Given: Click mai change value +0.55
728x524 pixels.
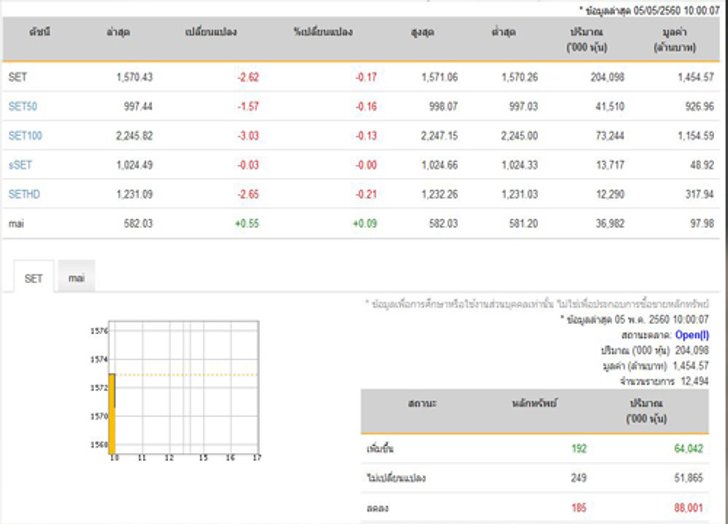Looking at the screenshot, I should point(247,223).
